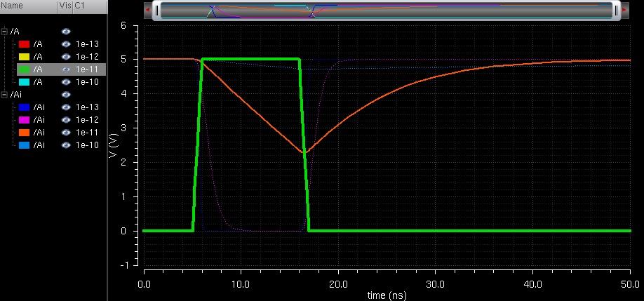Image resolution: width=644 pixels, height=301 pixels.
Task: Hide the /A 1e-13 trace
Action: (66, 44)
